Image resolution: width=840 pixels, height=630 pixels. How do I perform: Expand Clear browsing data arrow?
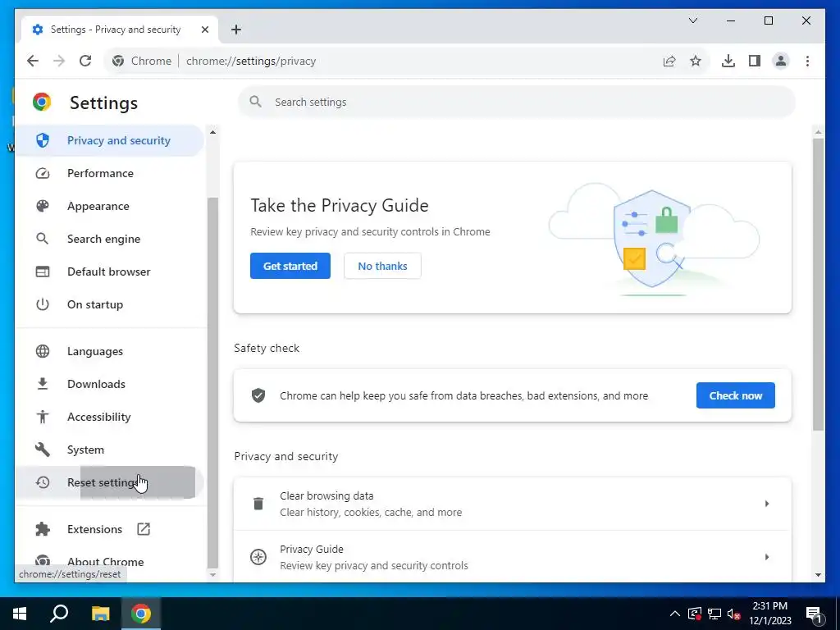tap(767, 504)
